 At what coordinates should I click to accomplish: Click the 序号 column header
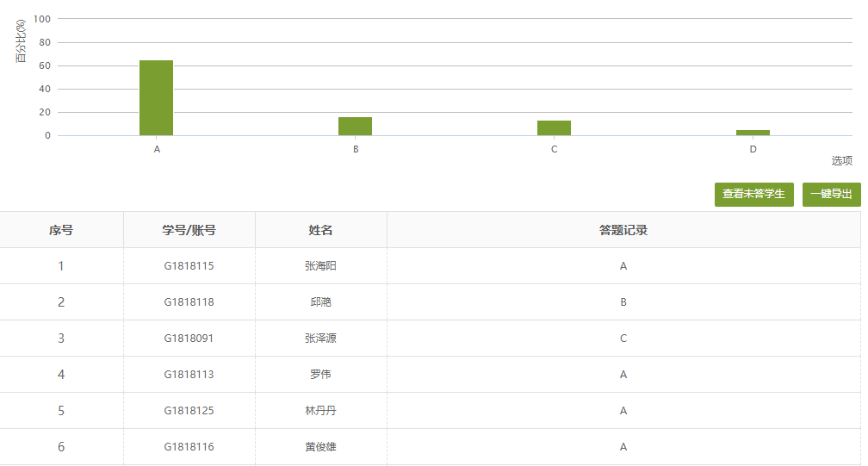click(x=61, y=230)
